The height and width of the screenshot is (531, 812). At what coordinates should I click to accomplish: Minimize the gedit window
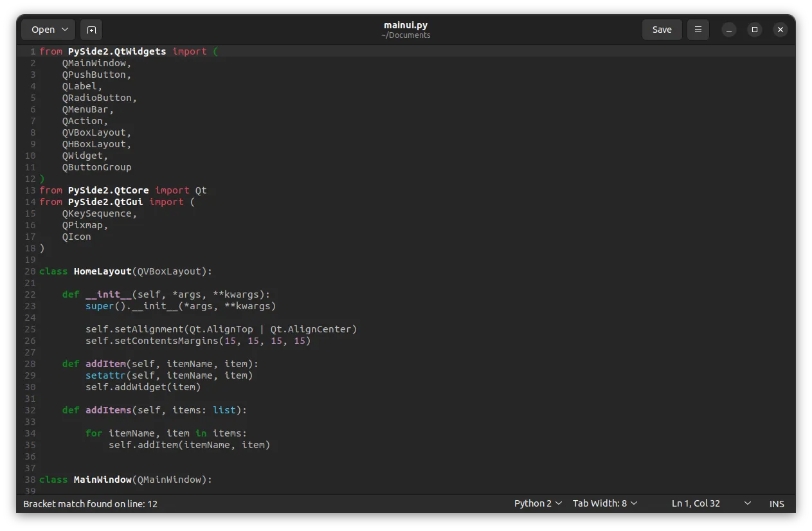tap(728, 30)
